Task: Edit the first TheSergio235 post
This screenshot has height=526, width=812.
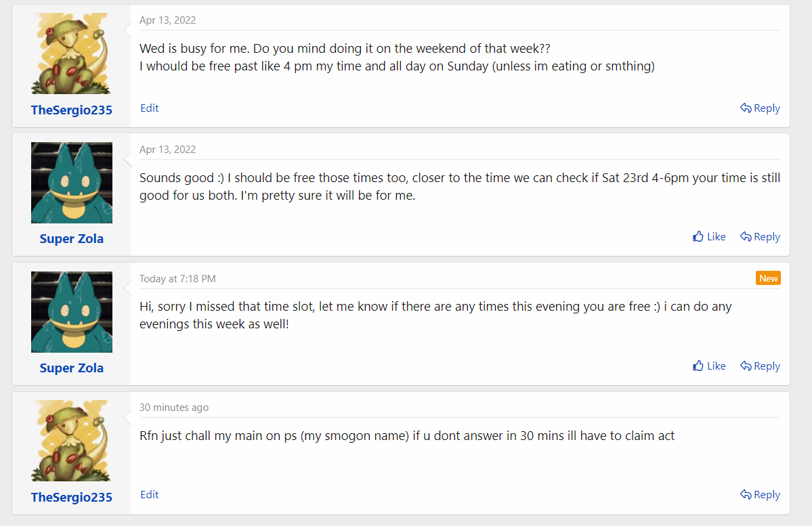Action: point(150,108)
